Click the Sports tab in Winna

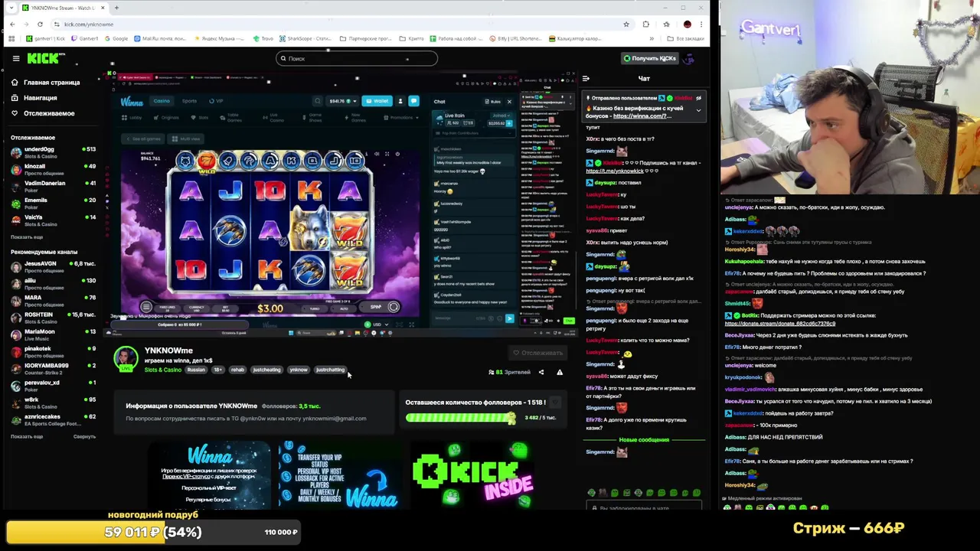189,101
